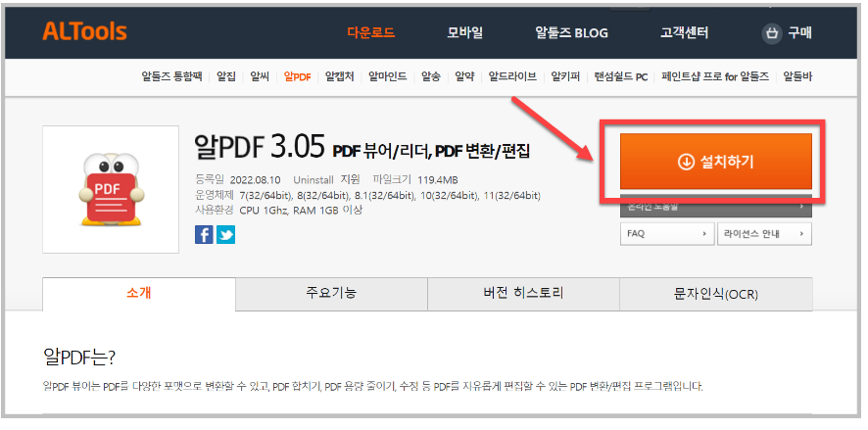Image resolution: width=868 pixels, height=430 pixels.
Task: Select 알툴바 in product list
Action: 797,77
